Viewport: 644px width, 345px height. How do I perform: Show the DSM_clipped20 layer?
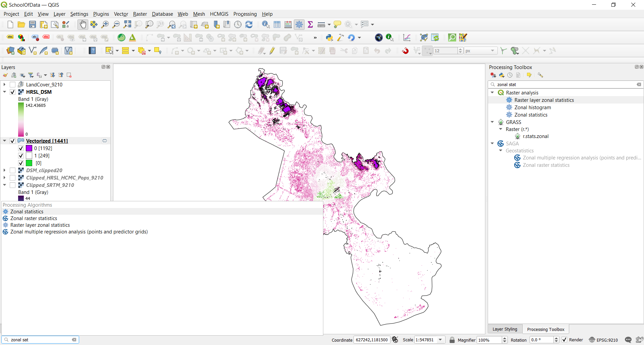[12, 170]
